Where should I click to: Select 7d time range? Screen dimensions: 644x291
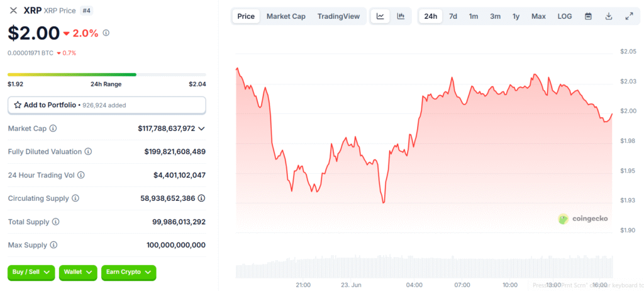tap(453, 16)
